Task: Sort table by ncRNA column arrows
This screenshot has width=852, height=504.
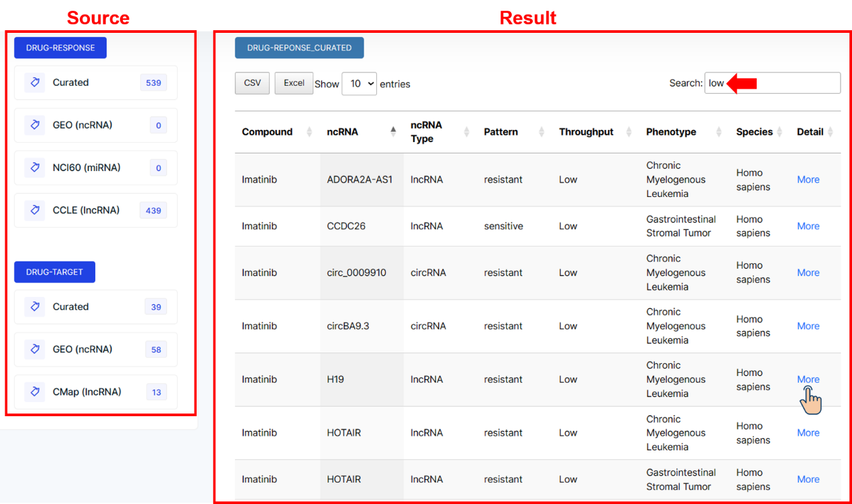Action: (x=393, y=132)
